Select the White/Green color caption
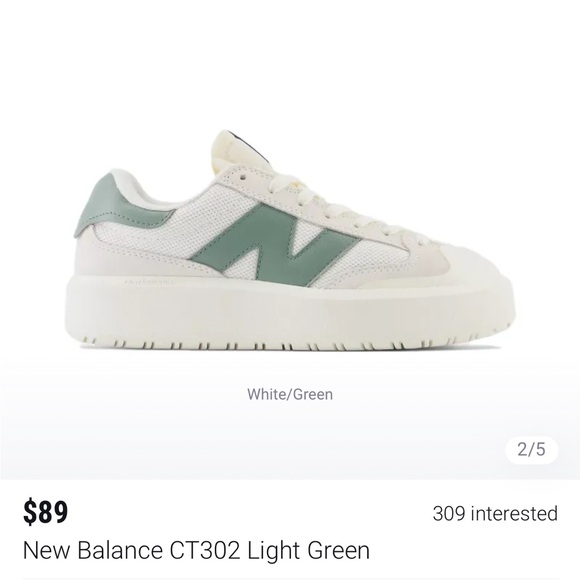This screenshot has width=580, height=580. point(290,394)
